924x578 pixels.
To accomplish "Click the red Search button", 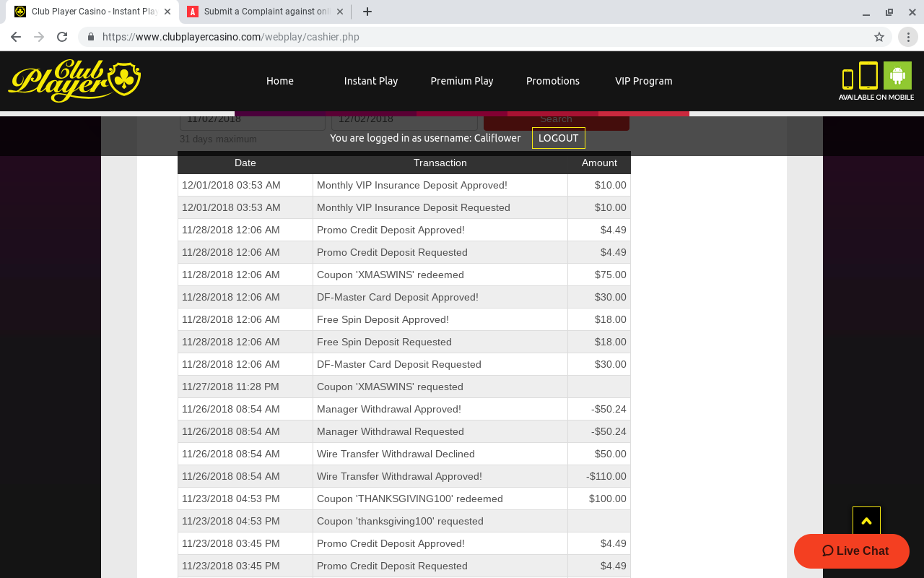I will coord(556,121).
